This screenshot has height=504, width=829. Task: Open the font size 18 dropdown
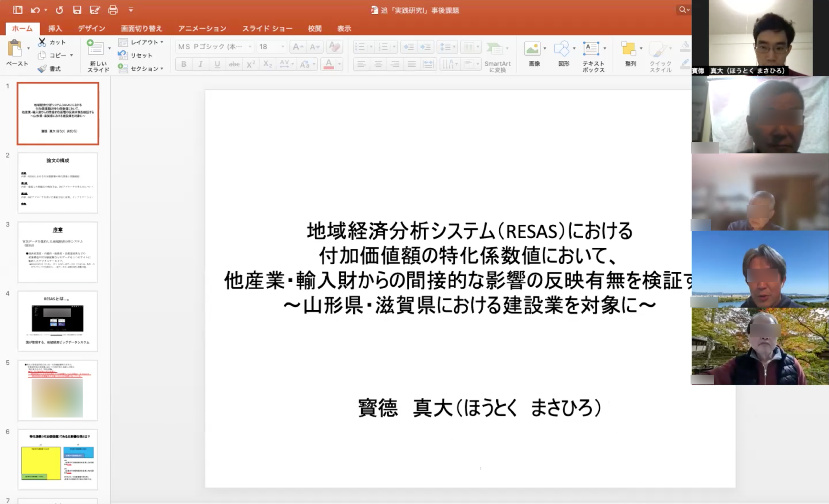pyautogui.click(x=283, y=47)
